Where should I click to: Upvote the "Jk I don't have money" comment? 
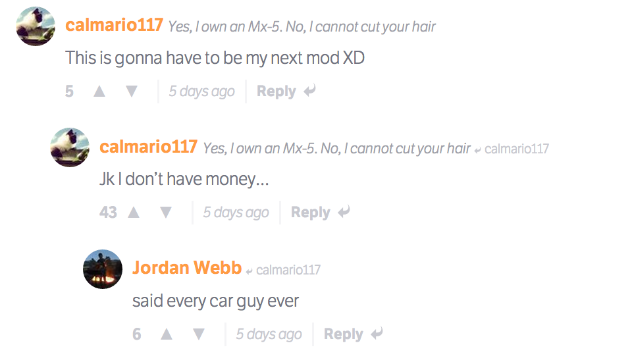[134, 213]
